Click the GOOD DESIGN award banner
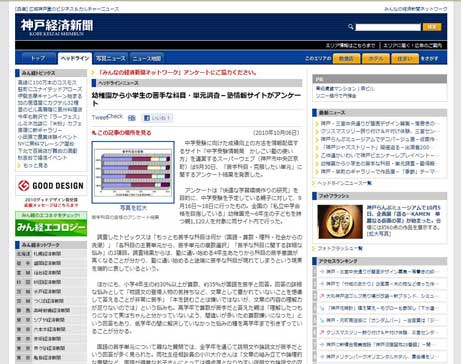This screenshot has width=461, height=364. point(51,186)
